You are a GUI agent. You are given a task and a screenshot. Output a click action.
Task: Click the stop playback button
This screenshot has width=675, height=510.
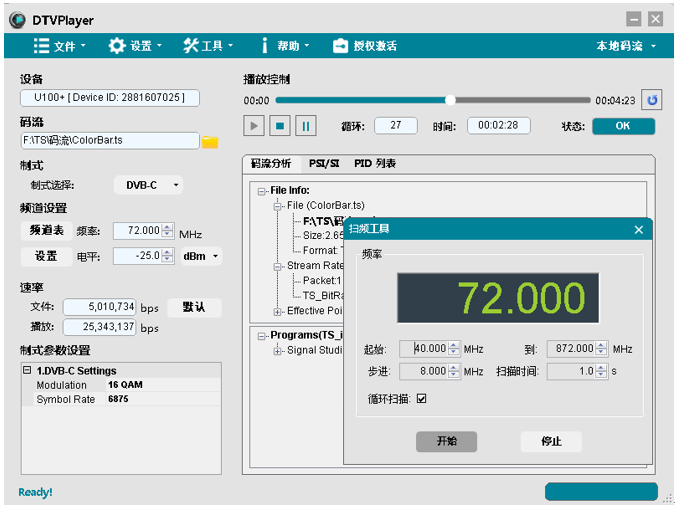tap(280, 126)
